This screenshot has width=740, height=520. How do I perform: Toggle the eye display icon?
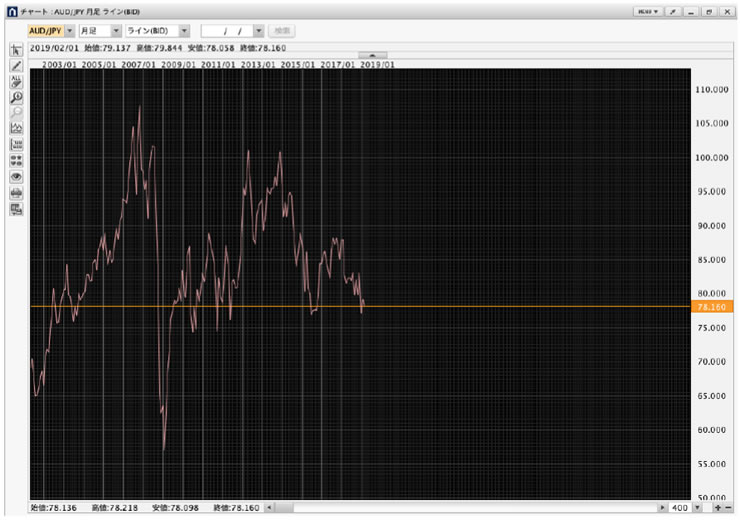click(16, 176)
